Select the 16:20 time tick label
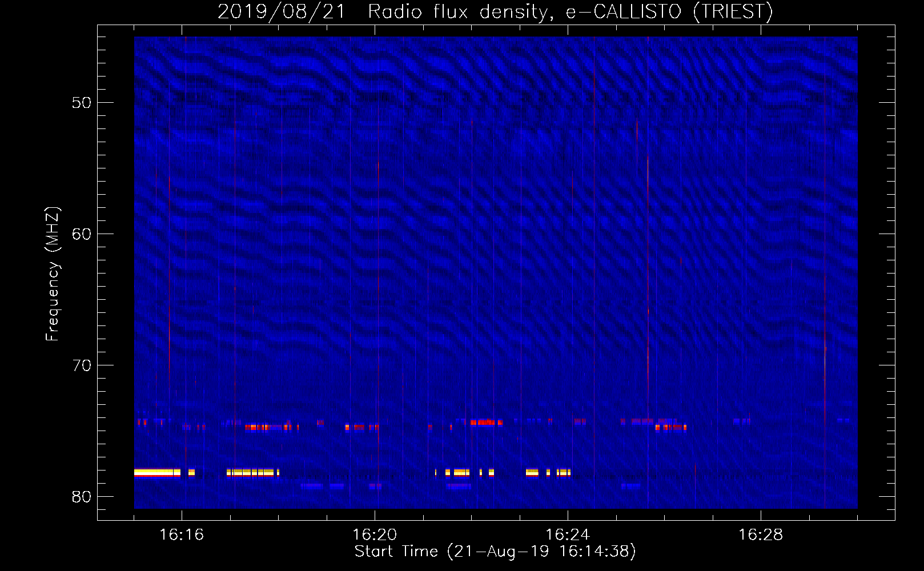Viewport: 924px width, 571px height. coord(375,534)
